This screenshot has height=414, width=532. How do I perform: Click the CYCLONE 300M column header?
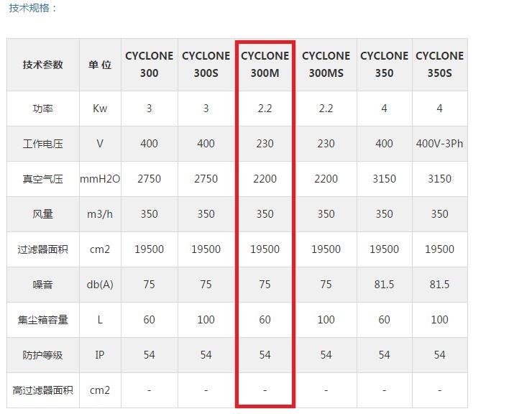coord(265,65)
